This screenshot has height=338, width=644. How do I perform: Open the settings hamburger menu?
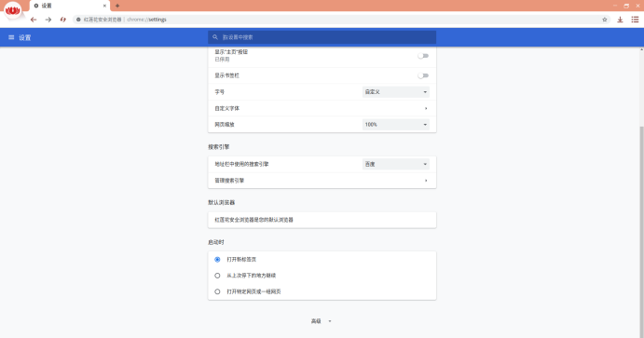(11, 37)
